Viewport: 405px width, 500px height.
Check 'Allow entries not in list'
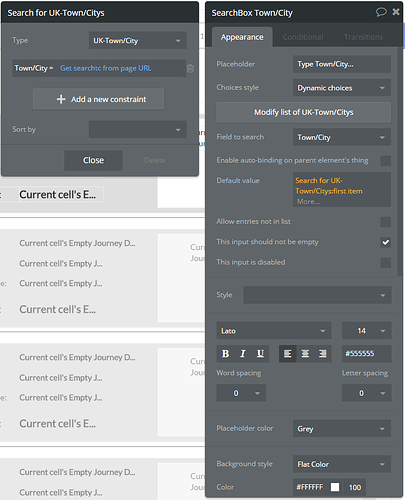[x=386, y=222]
